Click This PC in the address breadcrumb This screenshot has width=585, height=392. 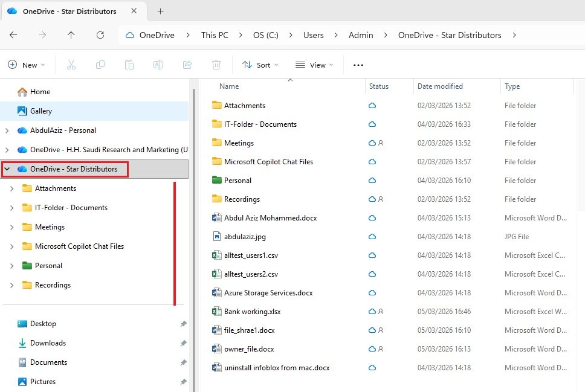click(x=215, y=35)
